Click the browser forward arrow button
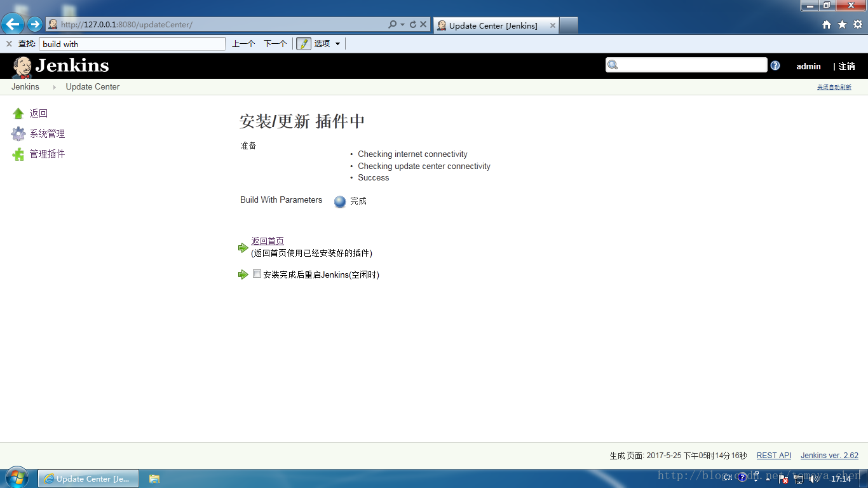Viewport: 868px width, 488px height. click(35, 25)
